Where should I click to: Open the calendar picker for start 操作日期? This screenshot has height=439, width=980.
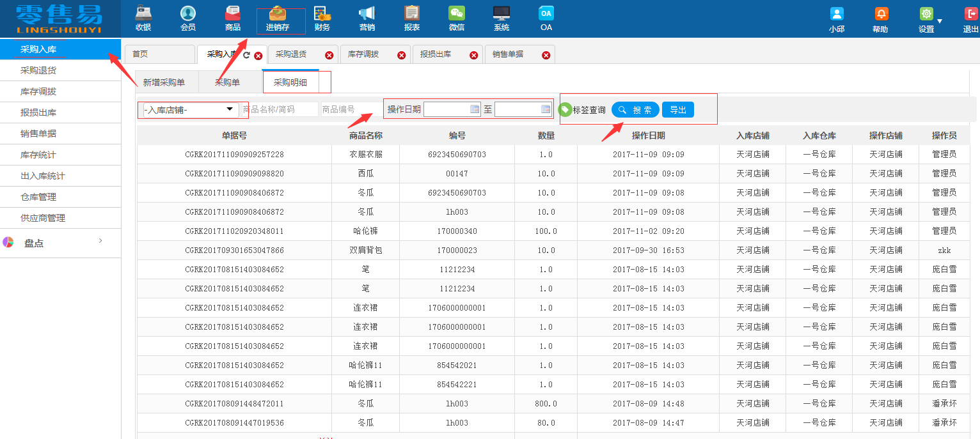click(x=473, y=109)
